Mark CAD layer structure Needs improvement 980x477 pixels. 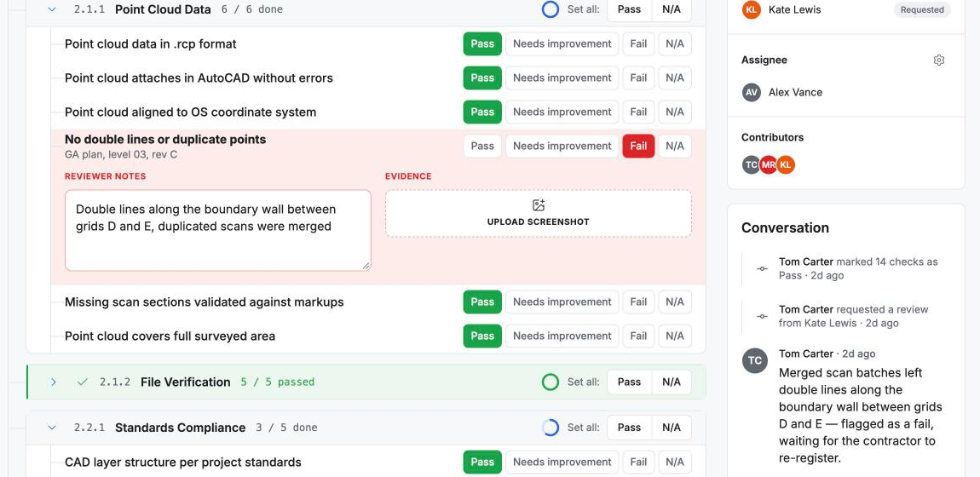[x=562, y=462]
